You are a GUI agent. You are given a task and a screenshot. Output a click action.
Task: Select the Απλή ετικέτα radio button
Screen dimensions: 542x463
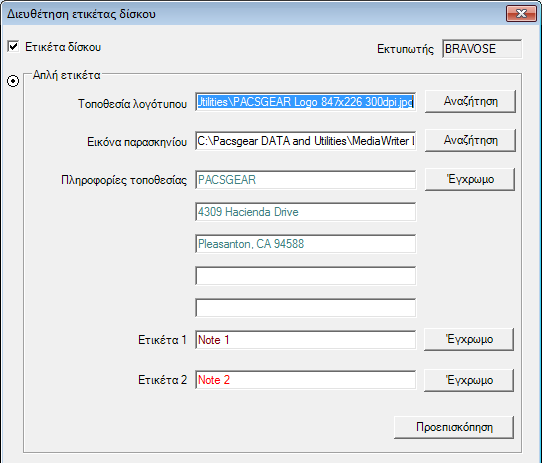(x=13, y=81)
